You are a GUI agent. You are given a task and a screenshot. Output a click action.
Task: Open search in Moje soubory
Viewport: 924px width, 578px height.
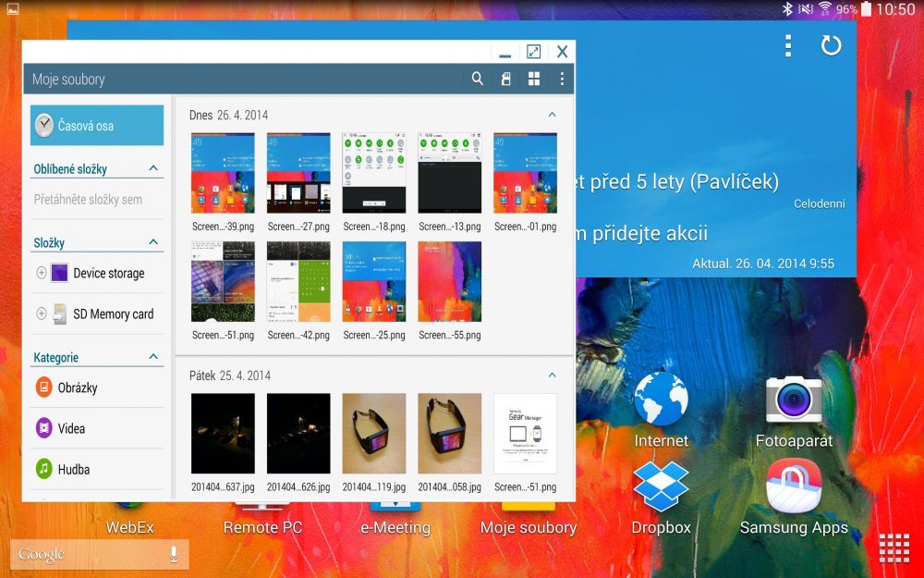477,79
